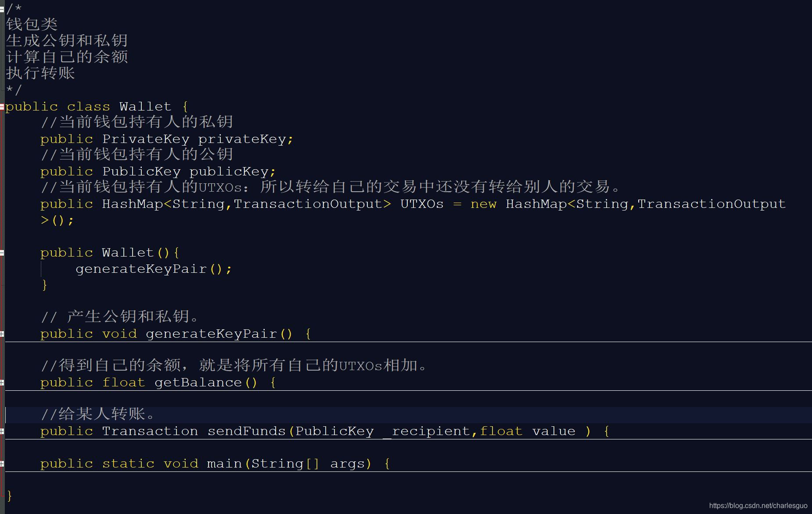Click the 'public Wallet(){' constructor line
The width and height of the screenshot is (812, 514).
(x=110, y=253)
